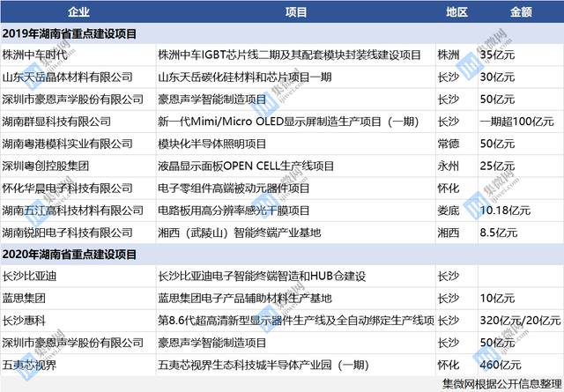The image size is (564, 392).
Task: Click the 企业 column header
Action: click(x=78, y=12)
